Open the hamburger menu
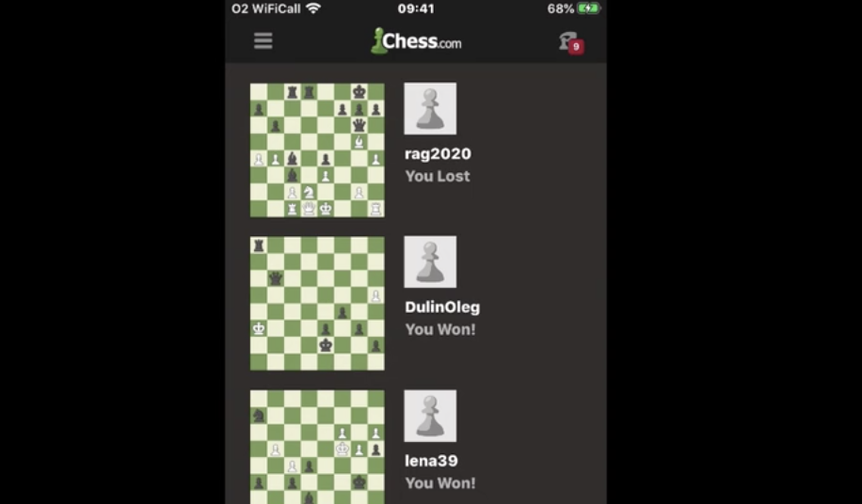 [263, 40]
